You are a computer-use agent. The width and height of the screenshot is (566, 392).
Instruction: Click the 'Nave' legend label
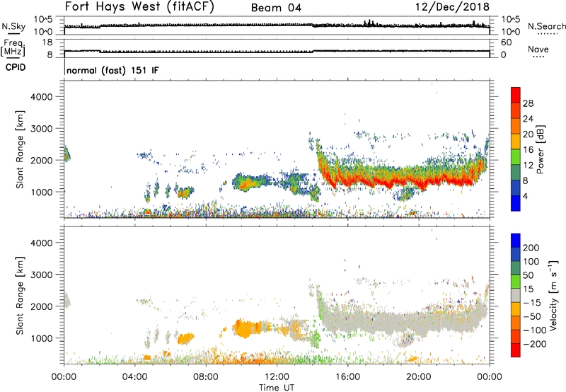click(538, 50)
